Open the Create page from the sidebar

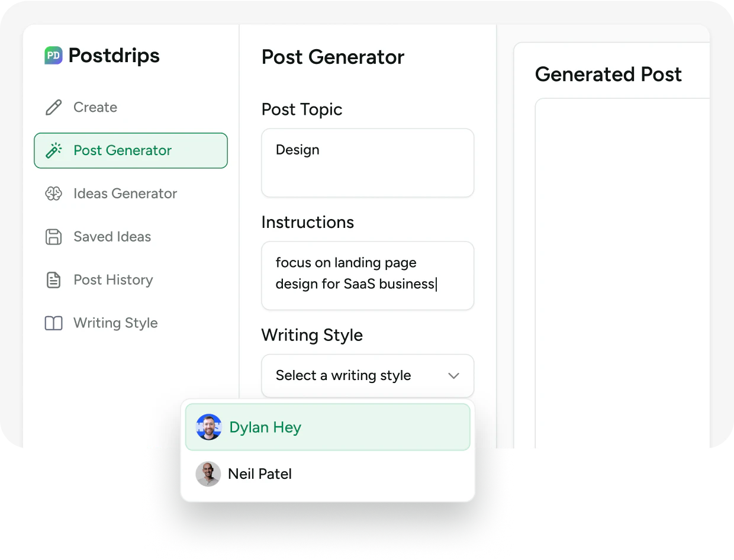pos(95,107)
